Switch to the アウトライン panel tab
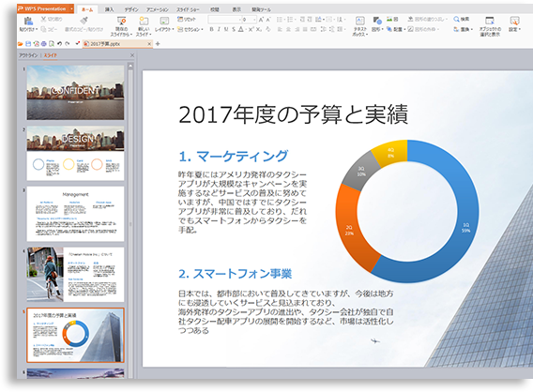533x392 pixels. [x=28, y=55]
